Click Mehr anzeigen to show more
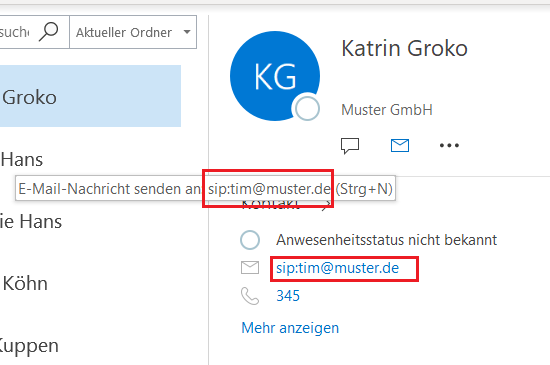 [x=290, y=328]
